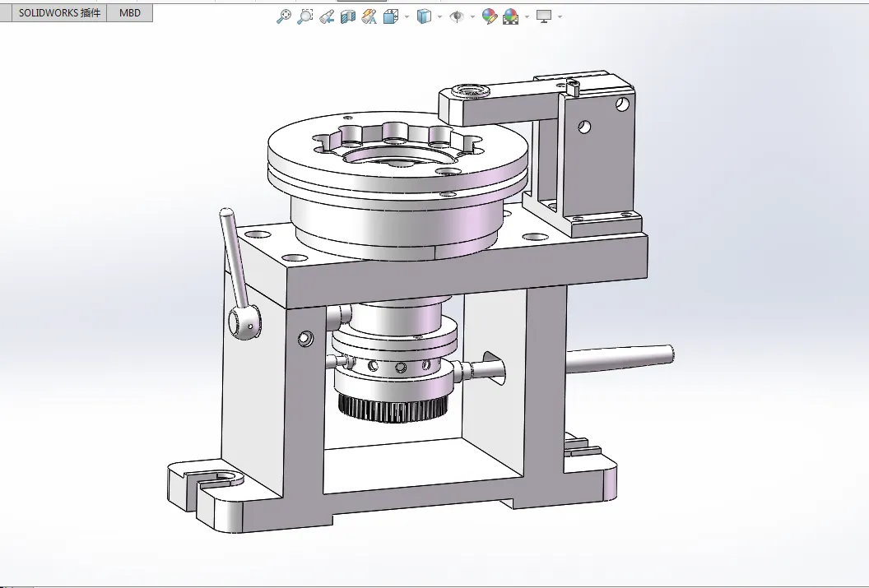This screenshot has width=869, height=588.
Task: Switch to the MBD tab
Action: 130,12
